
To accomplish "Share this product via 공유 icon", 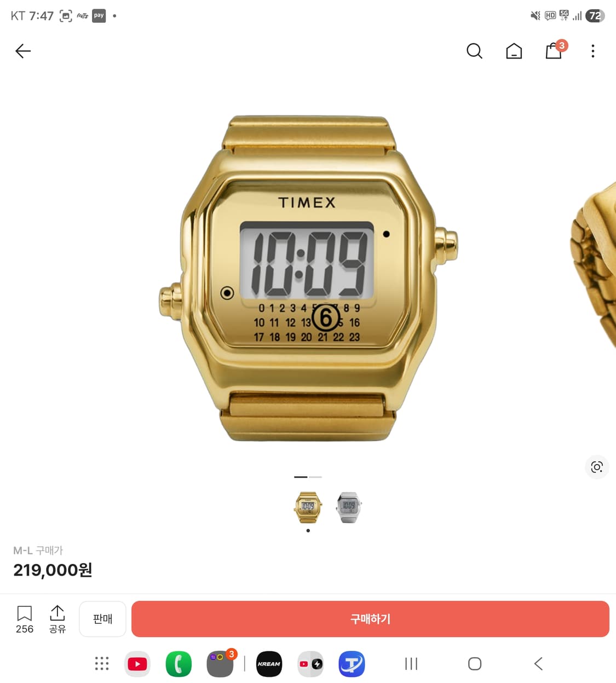I will click(x=57, y=619).
